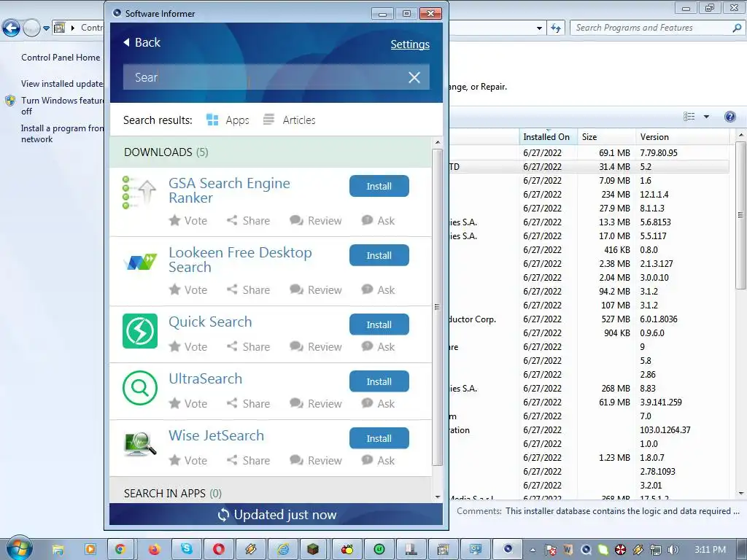Image resolution: width=747 pixels, height=560 pixels.
Task: Ask about Lookeen Free Desktop Search
Action: [379, 289]
